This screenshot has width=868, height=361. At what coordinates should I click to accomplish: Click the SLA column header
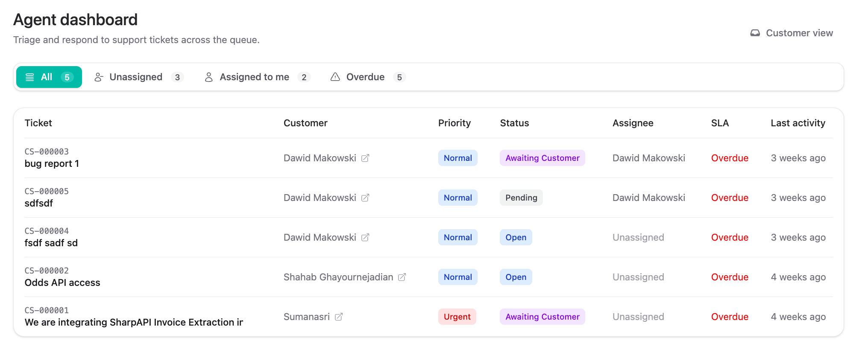click(720, 123)
